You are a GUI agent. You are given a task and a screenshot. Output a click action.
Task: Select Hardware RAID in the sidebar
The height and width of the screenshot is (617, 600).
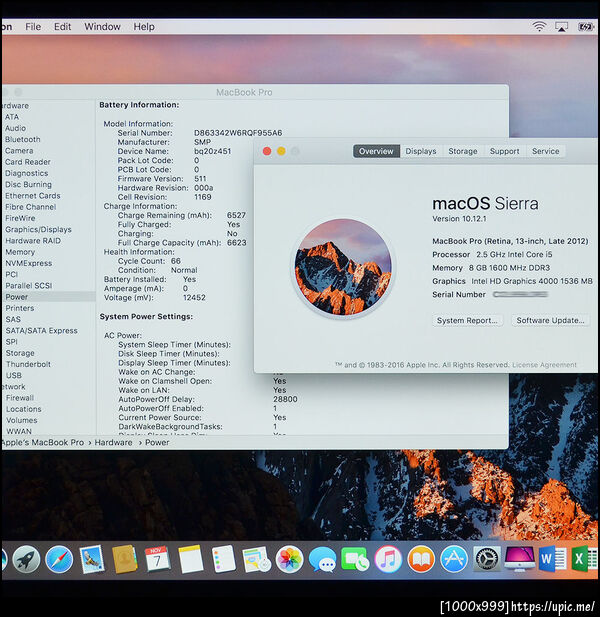click(33, 241)
